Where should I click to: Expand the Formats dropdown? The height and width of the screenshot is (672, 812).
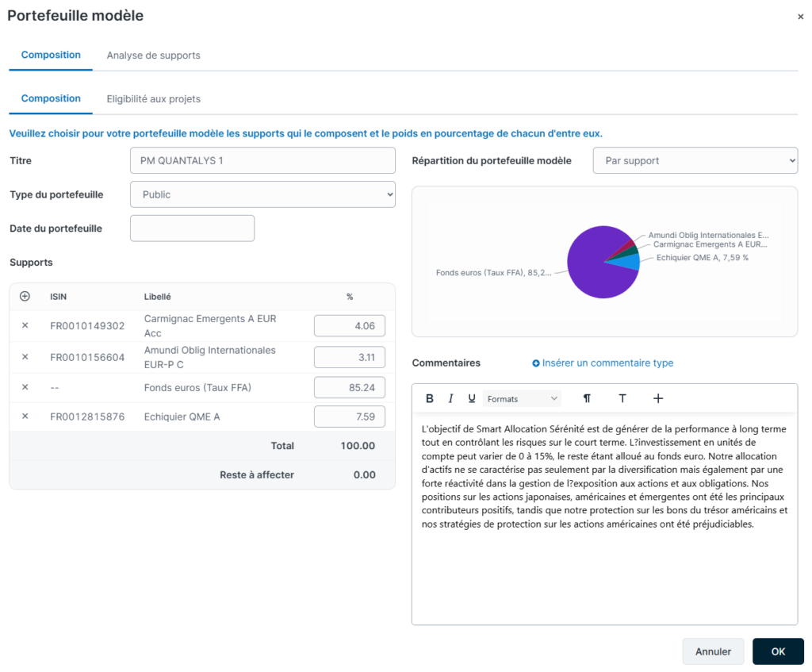pos(522,398)
